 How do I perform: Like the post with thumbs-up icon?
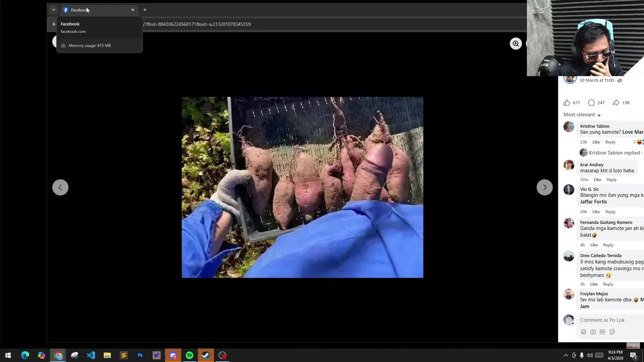567,103
